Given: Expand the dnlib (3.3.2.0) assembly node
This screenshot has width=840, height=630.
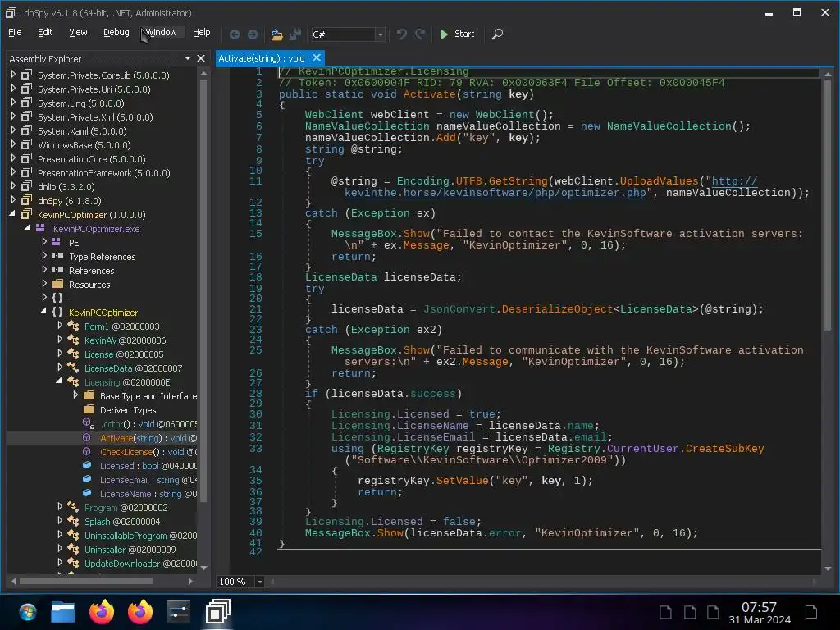Looking at the screenshot, I should [13, 186].
